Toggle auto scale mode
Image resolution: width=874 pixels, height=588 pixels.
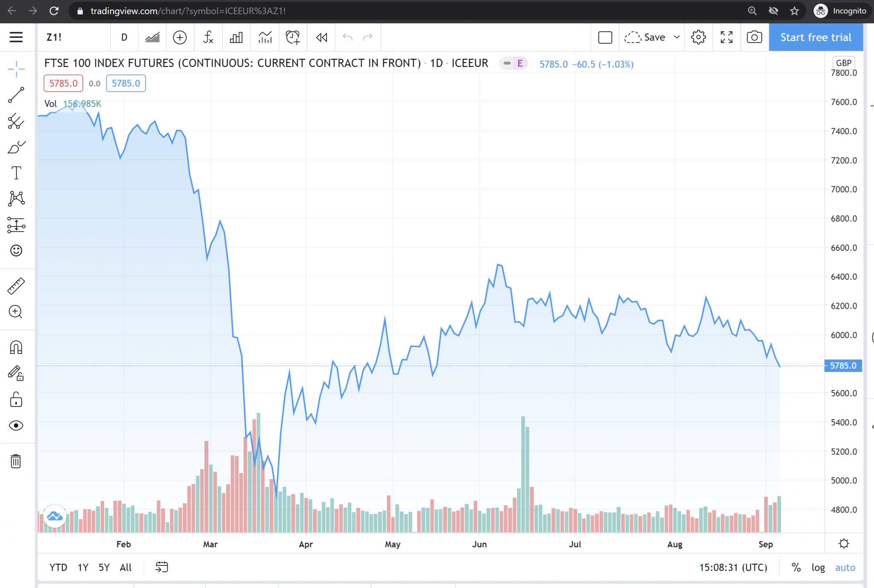(845, 568)
